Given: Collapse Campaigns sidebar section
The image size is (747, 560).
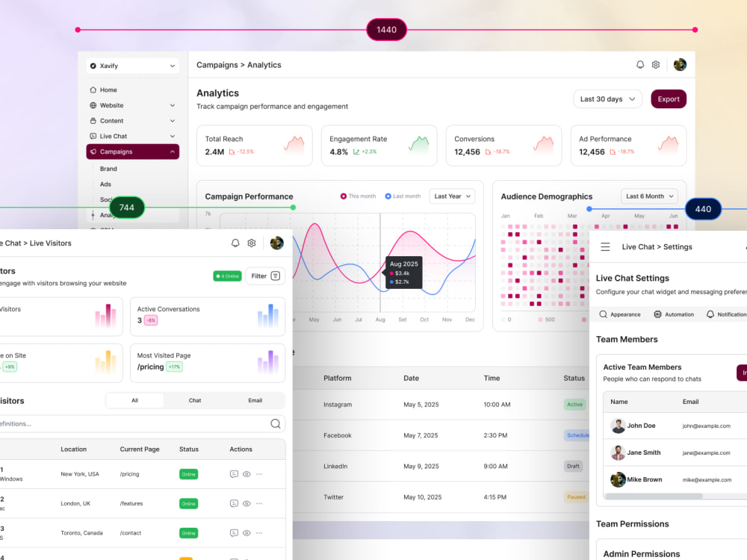Looking at the screenshot, I should [172, 152].
